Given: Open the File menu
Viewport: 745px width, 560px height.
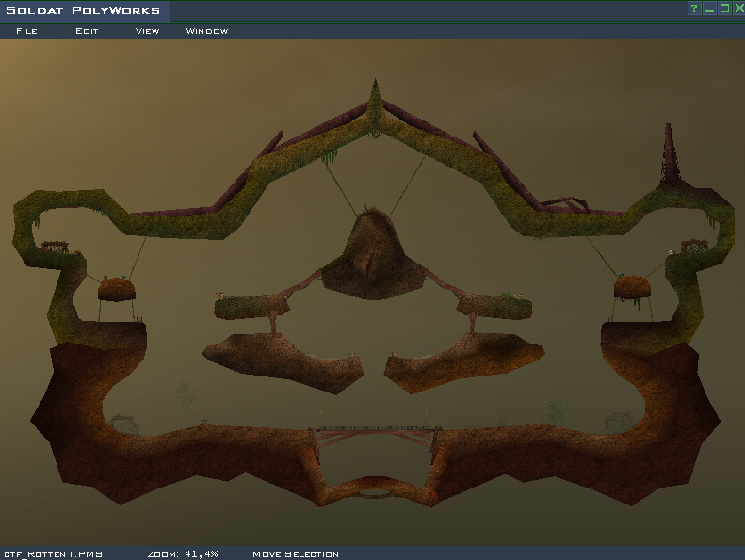Looking at the screenshot, I should coord(26,31).
